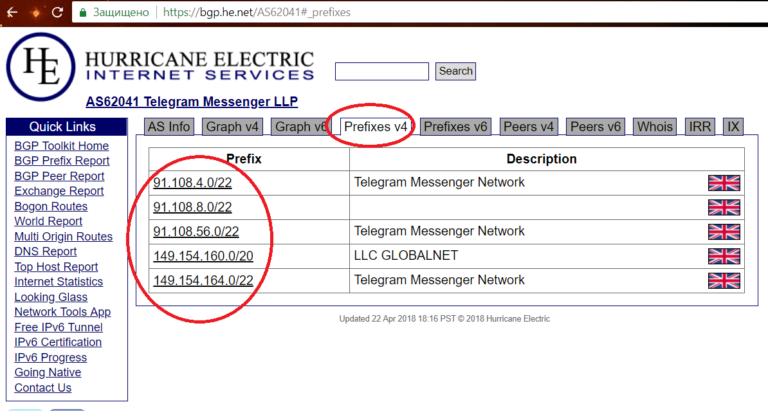Open IPv6 Progress link
The image size is (768, 411).
coord(50,358)
